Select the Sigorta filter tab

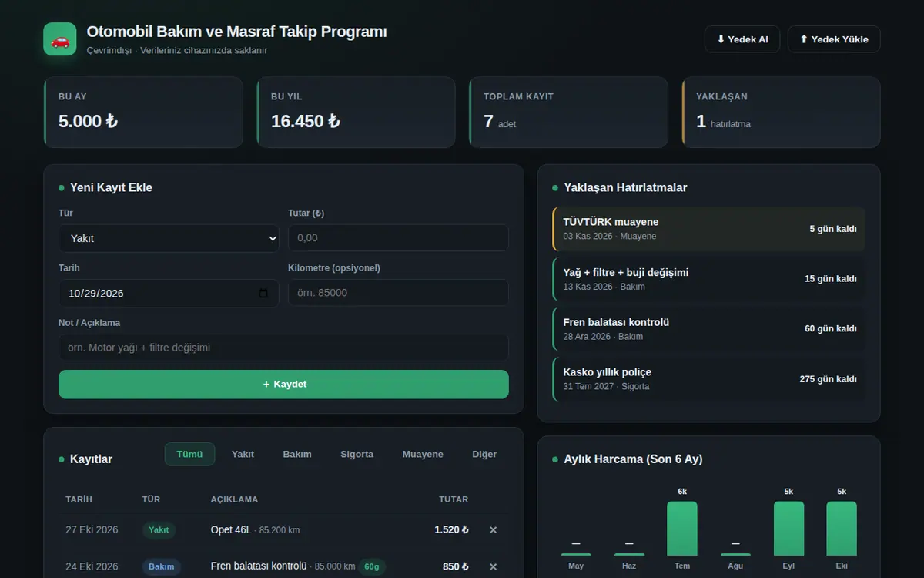(x=357, y=454)
